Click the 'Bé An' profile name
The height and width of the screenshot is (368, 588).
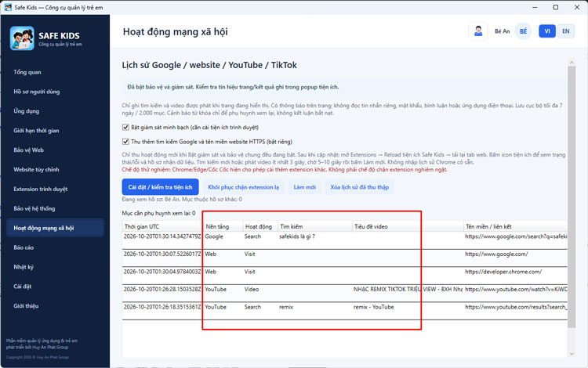click(x=502, y=31)
